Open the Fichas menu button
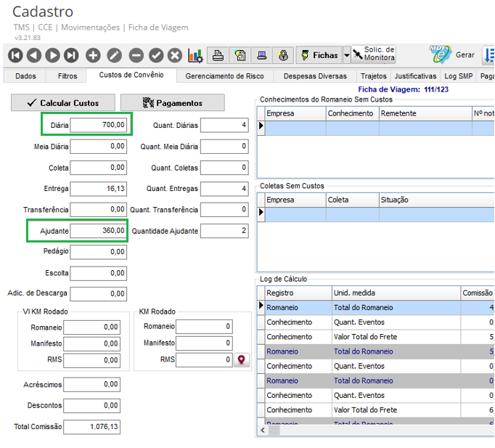The height and width of the screenshot is (448, 495). [x=319, y=55]
